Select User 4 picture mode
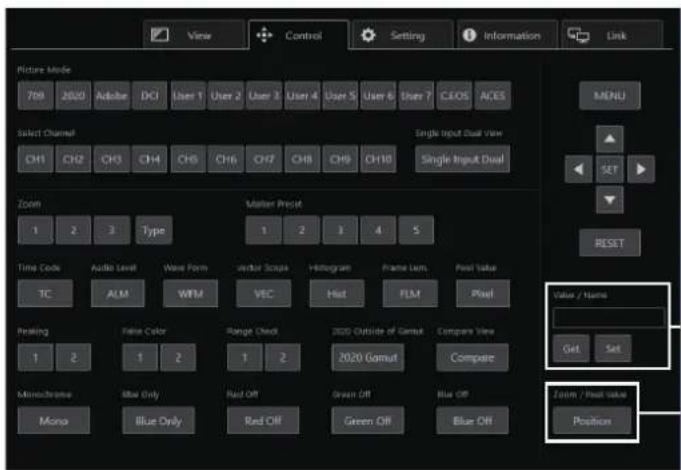Screen dimensions: 681x470 302,96
